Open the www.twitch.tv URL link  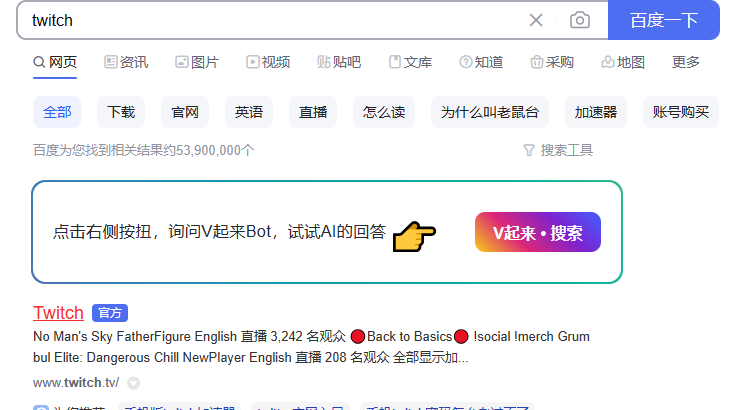coord(76,383)
